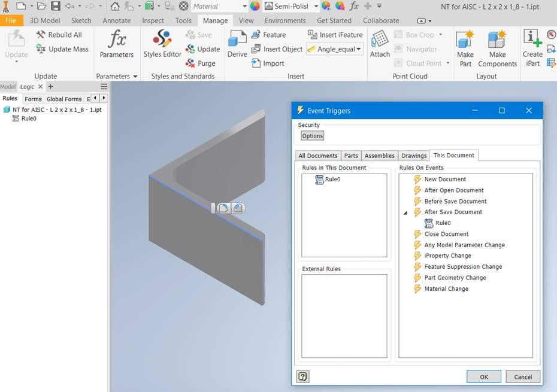
Task: Click Cancel in Event Triggers dialog
Action: (523, 376)
